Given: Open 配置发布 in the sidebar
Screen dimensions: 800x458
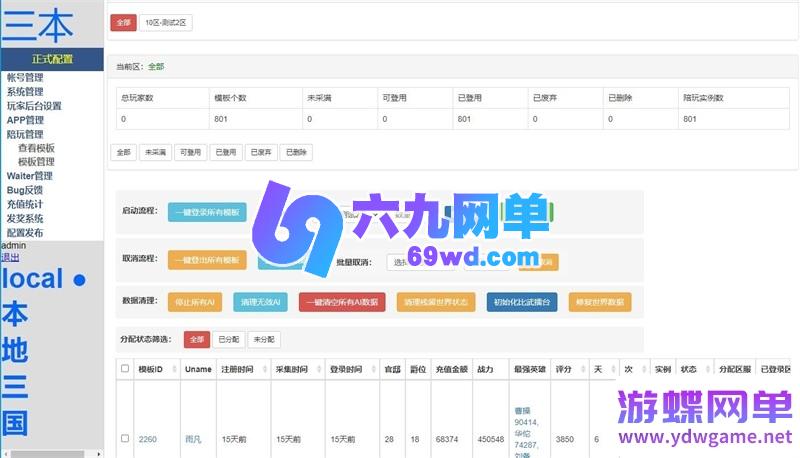Looking at the screenshot, I should tap(25, 233).
